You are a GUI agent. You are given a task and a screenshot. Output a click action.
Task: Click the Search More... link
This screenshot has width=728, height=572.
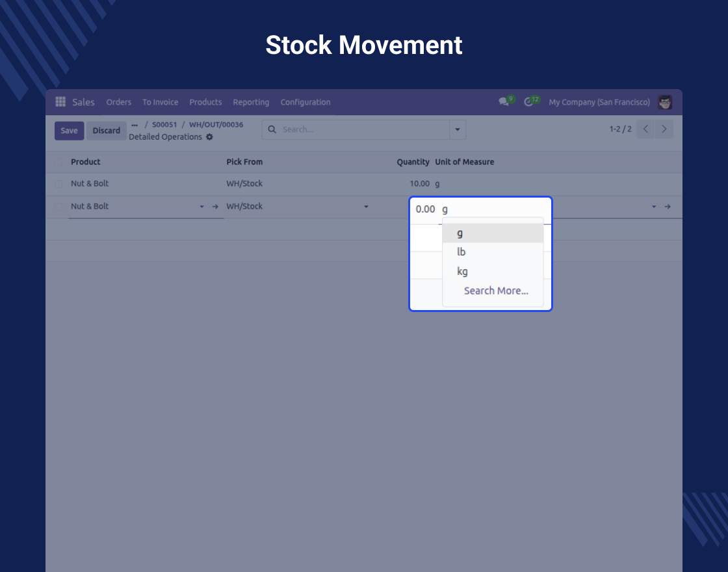point(496,291)
